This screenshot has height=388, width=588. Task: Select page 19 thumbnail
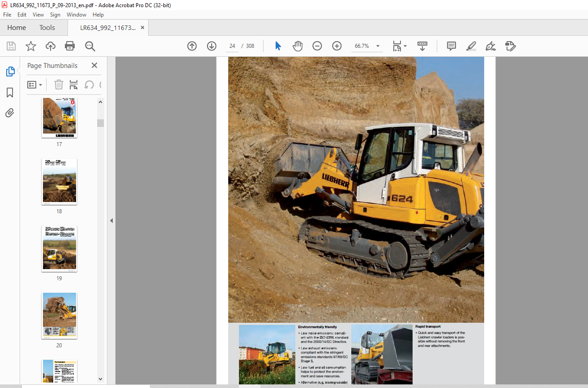tap(59, 249)
